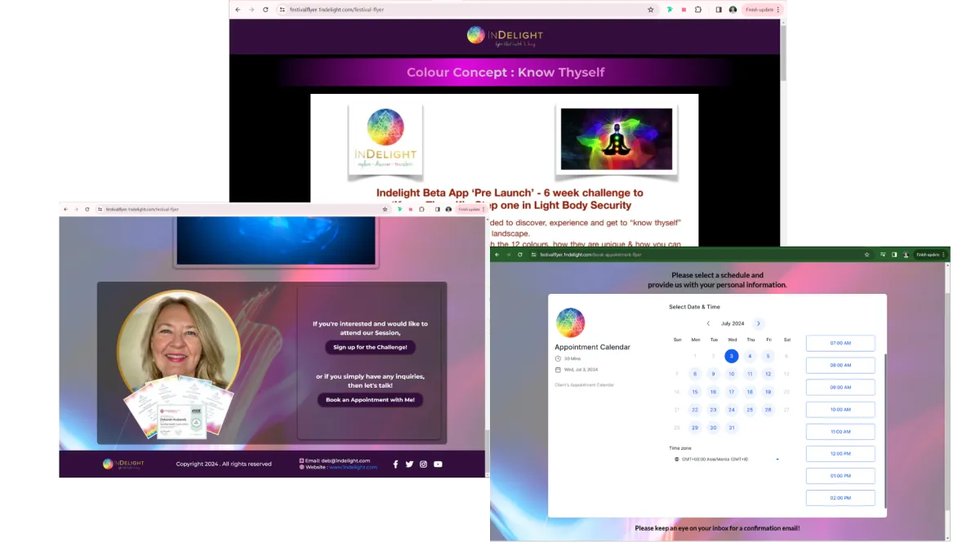Image resolution: width=980 pixels, height=551 pixels.
Task: Click the InDelight footer logo
Action: (x=124, y=464)
